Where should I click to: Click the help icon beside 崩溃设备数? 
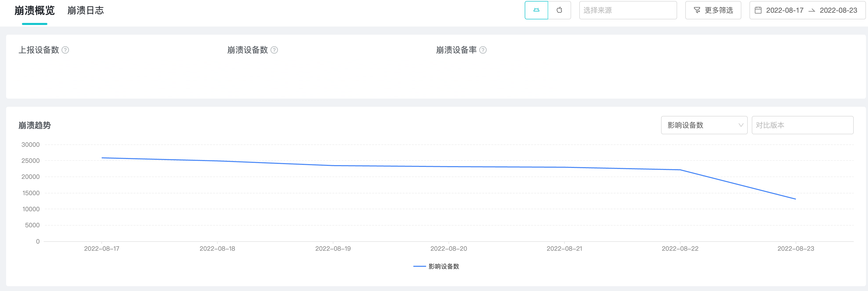coord(274,50)
